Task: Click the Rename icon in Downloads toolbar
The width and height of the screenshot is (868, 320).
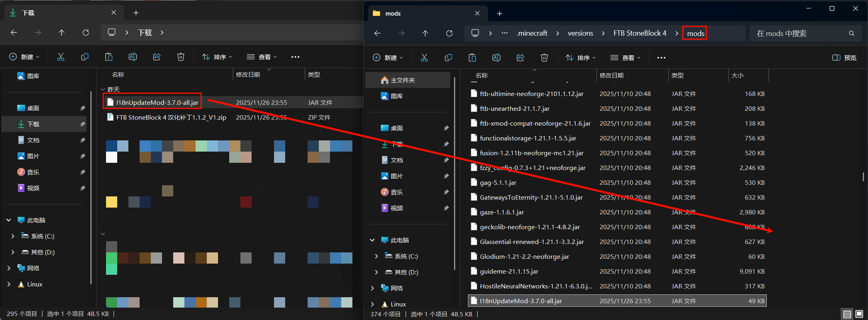Action: (x=133, y=57)
